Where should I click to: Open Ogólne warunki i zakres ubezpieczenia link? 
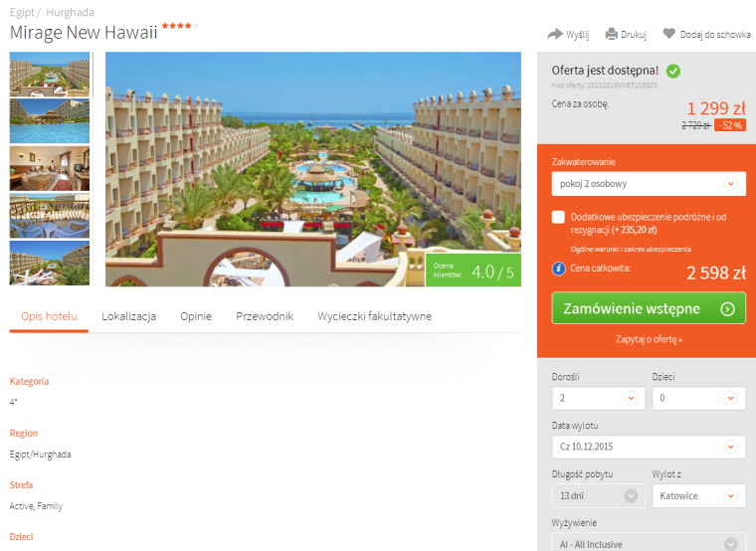point(631,250)
